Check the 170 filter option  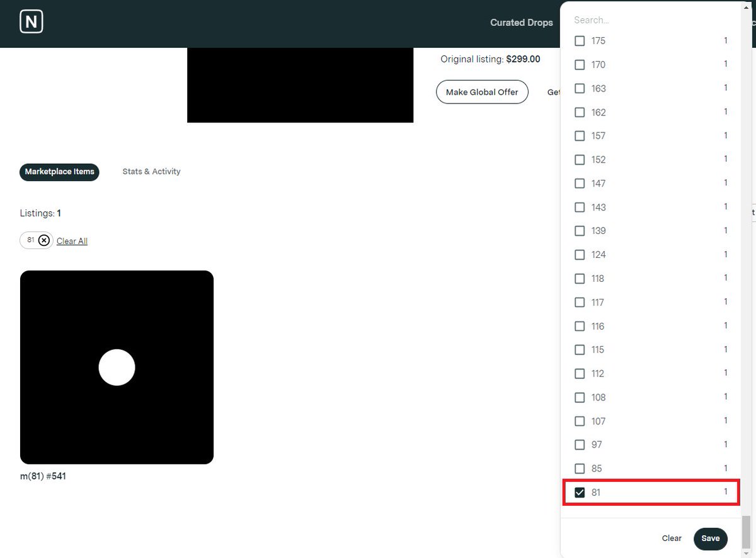(x=580, y=65)
